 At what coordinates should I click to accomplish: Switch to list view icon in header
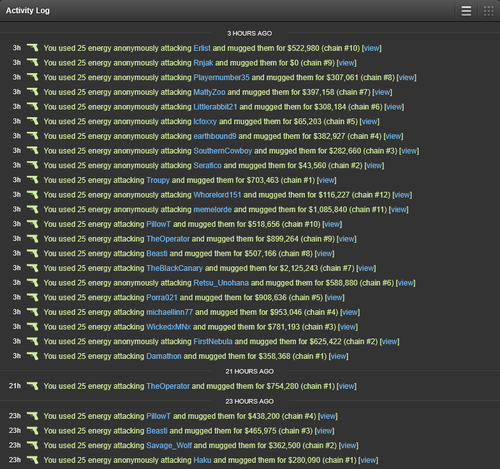[x=466, y=11]
